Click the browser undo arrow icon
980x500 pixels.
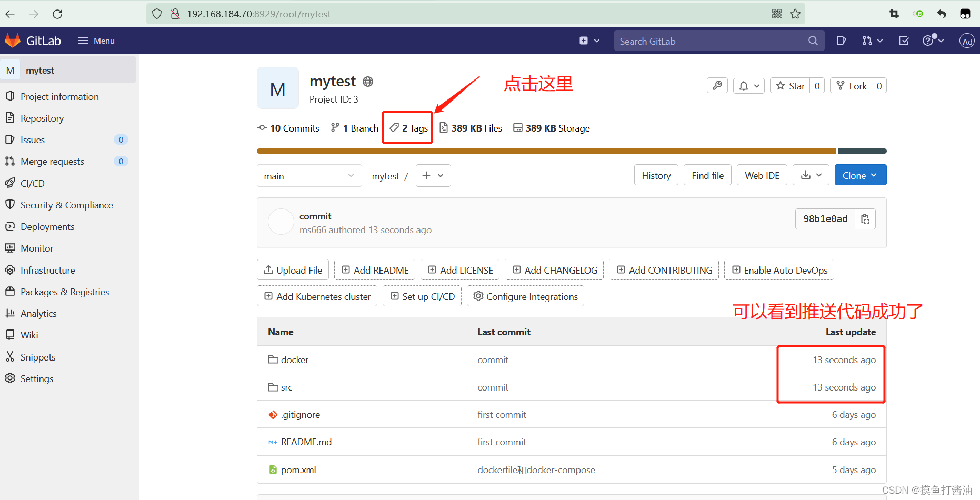[x=942, y=14]
